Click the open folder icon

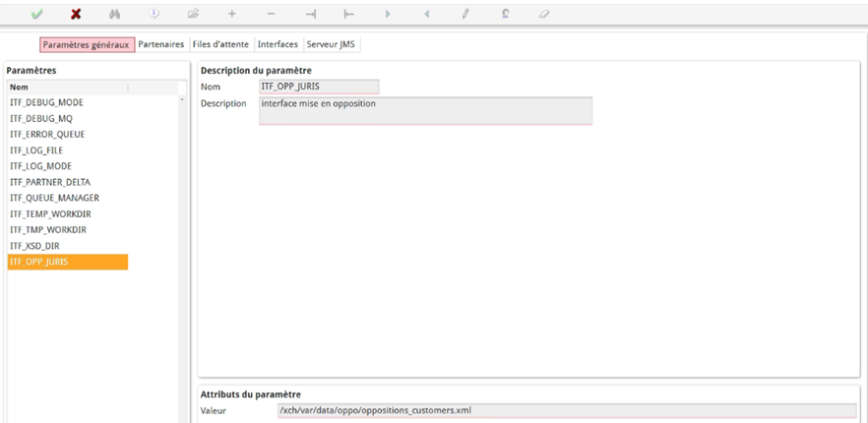tap(193, 14)
